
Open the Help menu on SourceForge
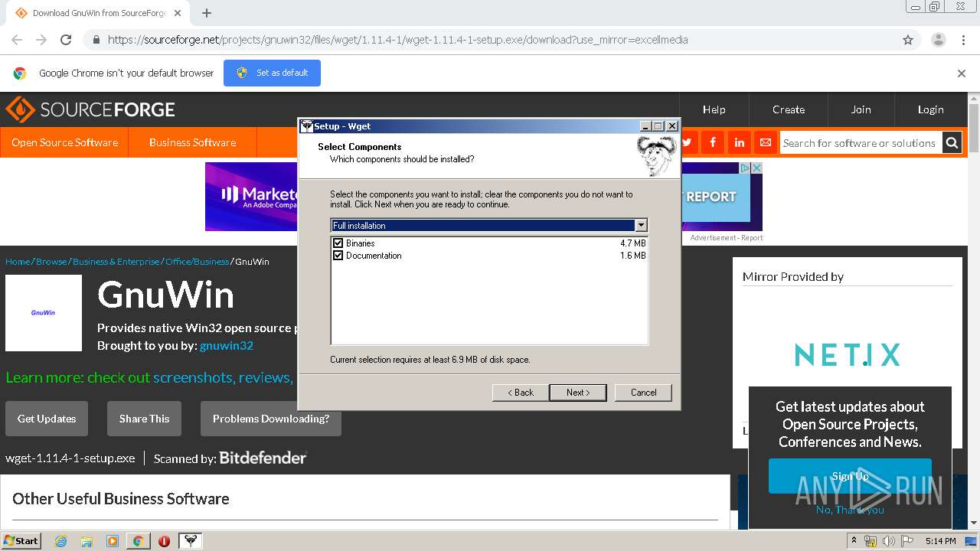point(714,109)
